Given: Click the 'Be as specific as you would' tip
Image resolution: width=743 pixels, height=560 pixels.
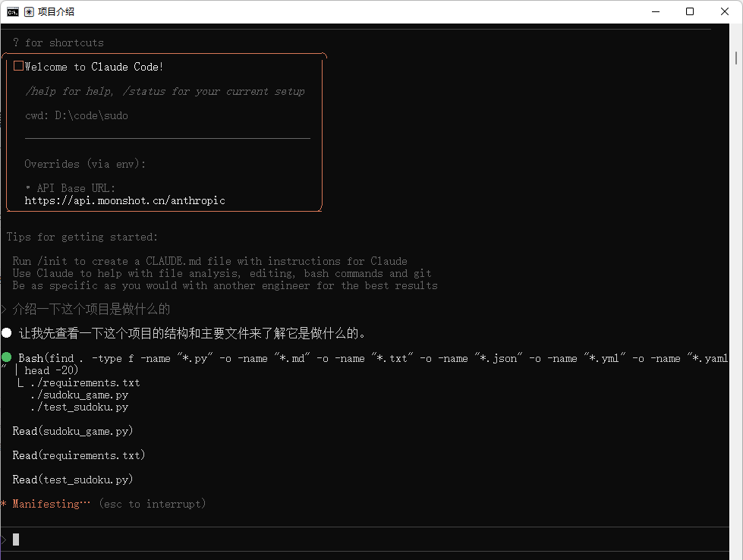Looking at the screenshot, I should (225, 285).
